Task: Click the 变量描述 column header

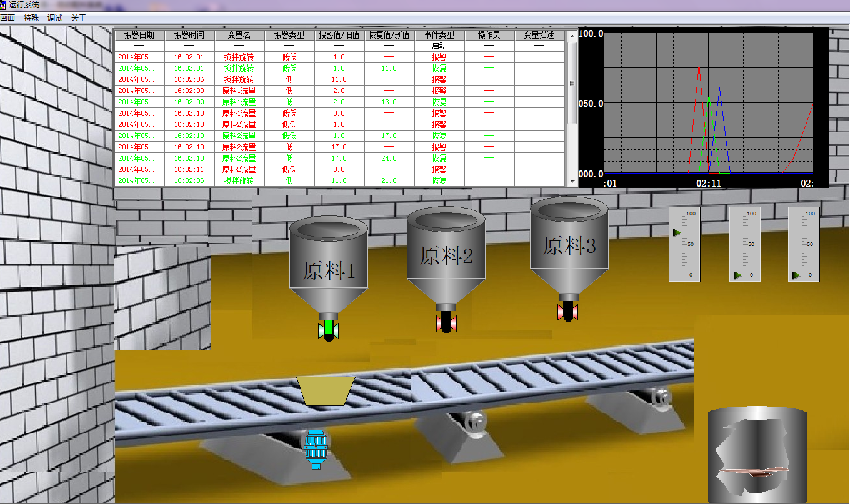Action: (x=539, y=36)
